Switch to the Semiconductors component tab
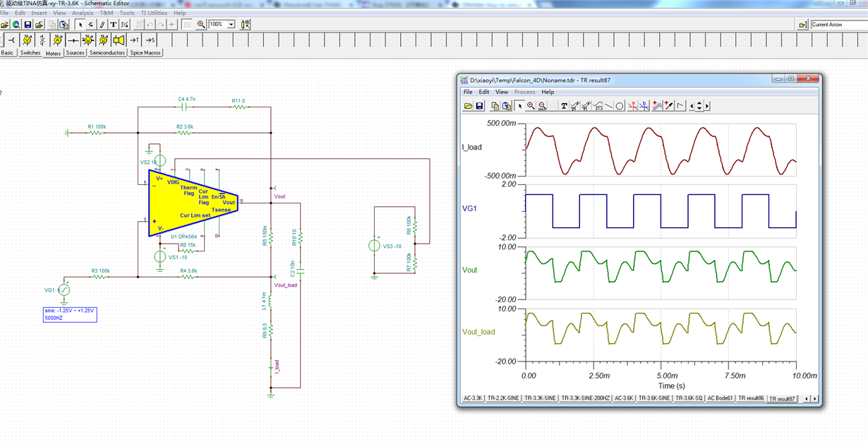 point(107,53)
